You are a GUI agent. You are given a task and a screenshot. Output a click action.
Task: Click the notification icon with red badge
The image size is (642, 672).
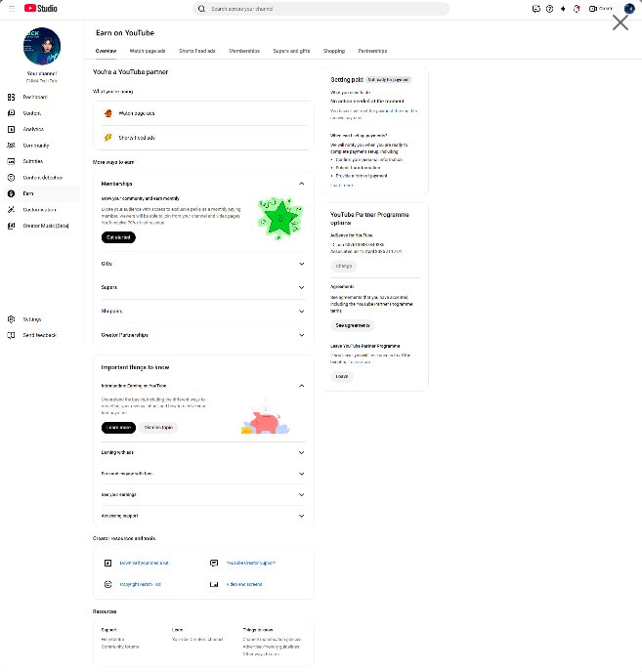[x=577, y=9]
